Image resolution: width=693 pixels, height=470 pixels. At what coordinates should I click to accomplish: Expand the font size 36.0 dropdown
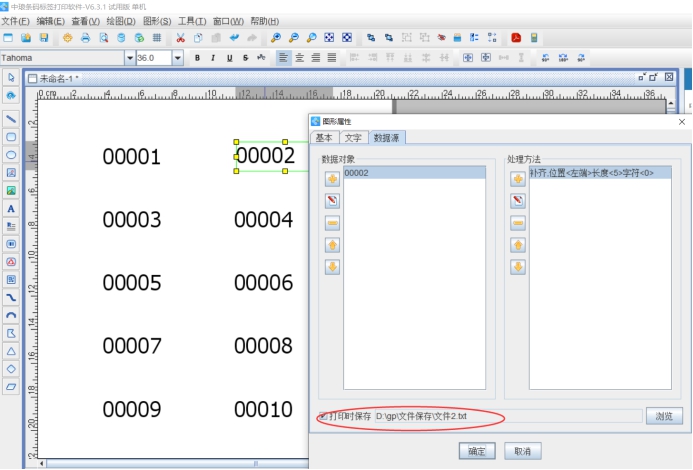[178, 58]
